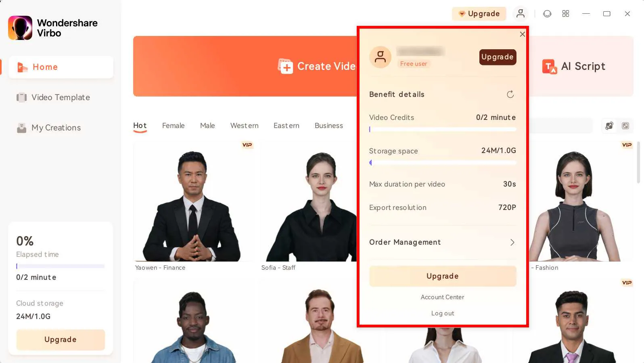Click the My Creations folder icon
Image resolution: width=644 pixels, height=363 pixels.
coord(21,128)
